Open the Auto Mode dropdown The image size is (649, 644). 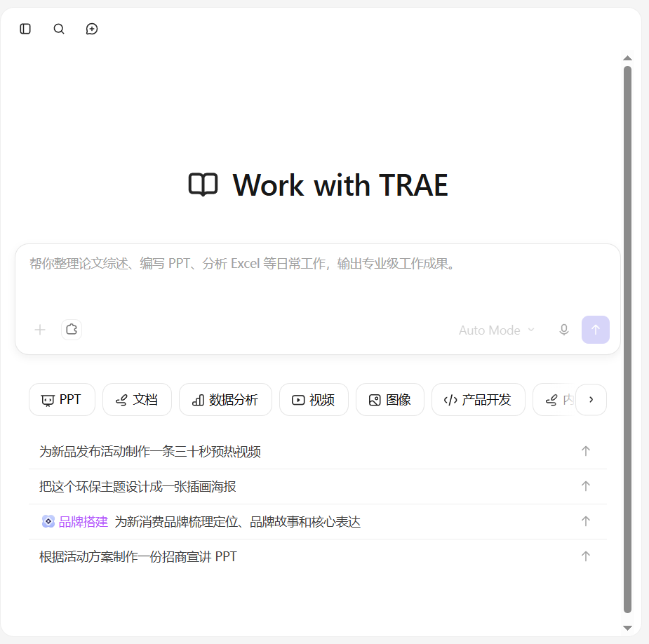click(497, 330)
